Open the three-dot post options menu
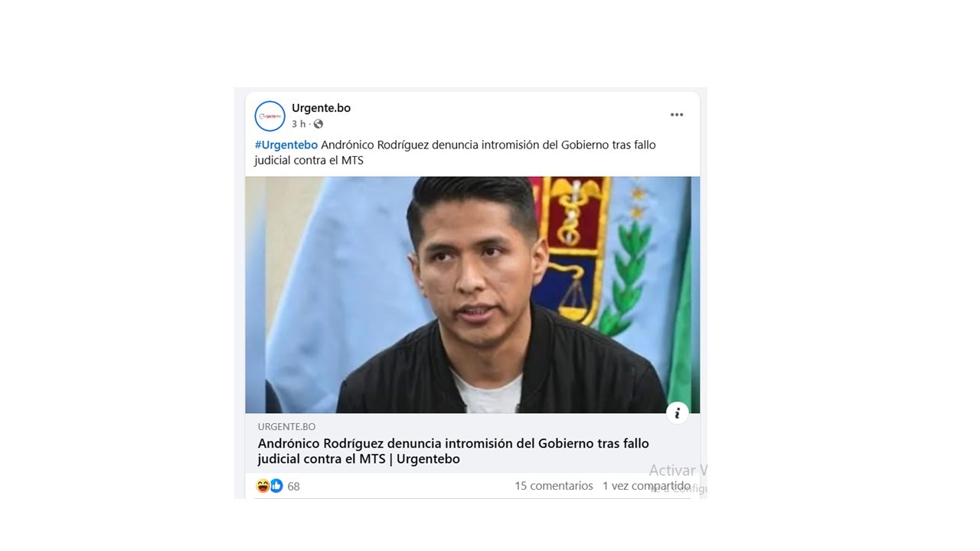980x551 pixels. click(x=677, y=115)
